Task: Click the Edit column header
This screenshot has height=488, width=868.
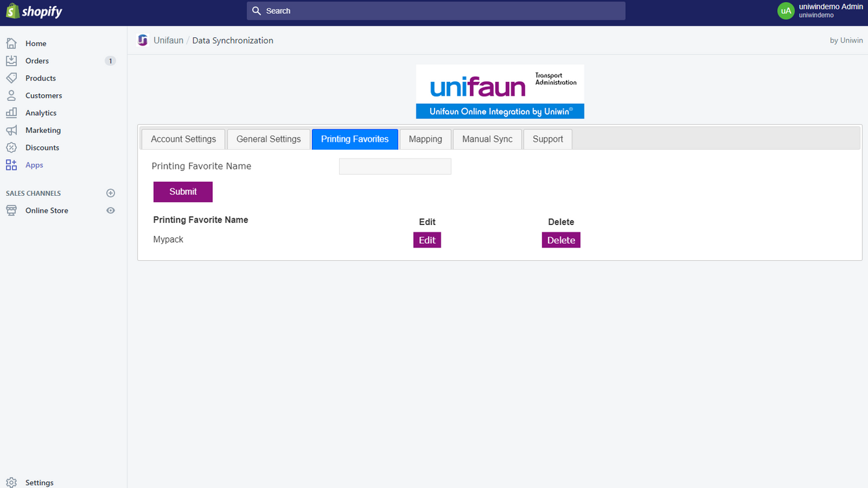Action: click(x=427, y=222)
